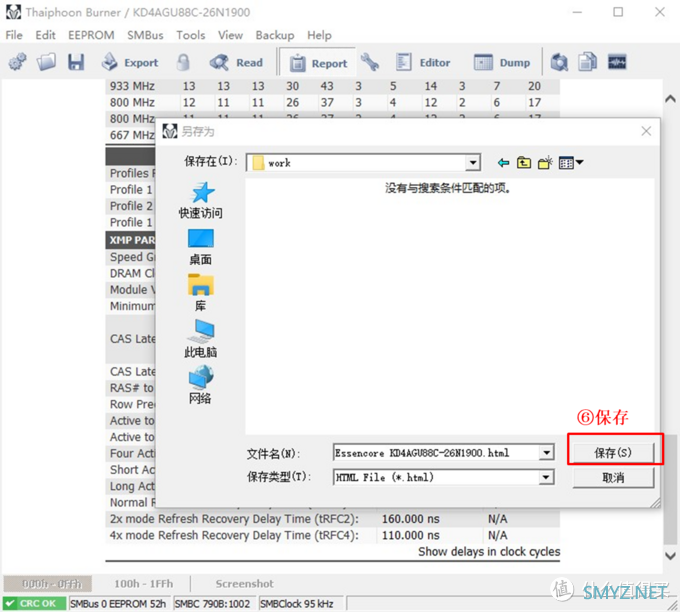Screen dimensions: 680x612
Task: Click the 取消 button
Action: (x=613, y=478)
